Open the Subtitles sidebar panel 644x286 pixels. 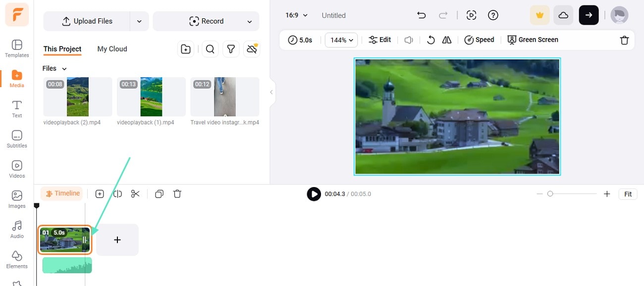click(x=17, y=139)
